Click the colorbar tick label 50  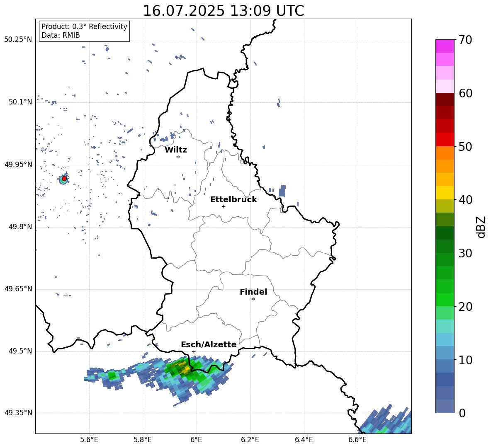(x=465, y=147)
